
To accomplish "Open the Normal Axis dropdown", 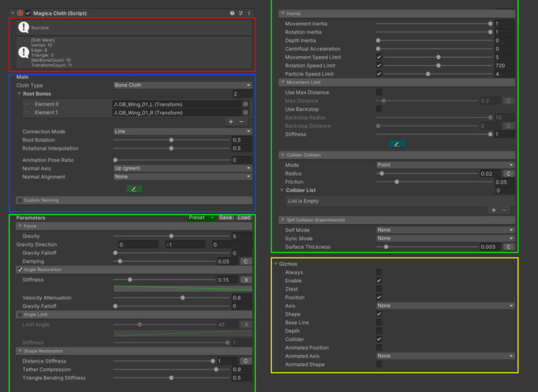I will (183, 169).
